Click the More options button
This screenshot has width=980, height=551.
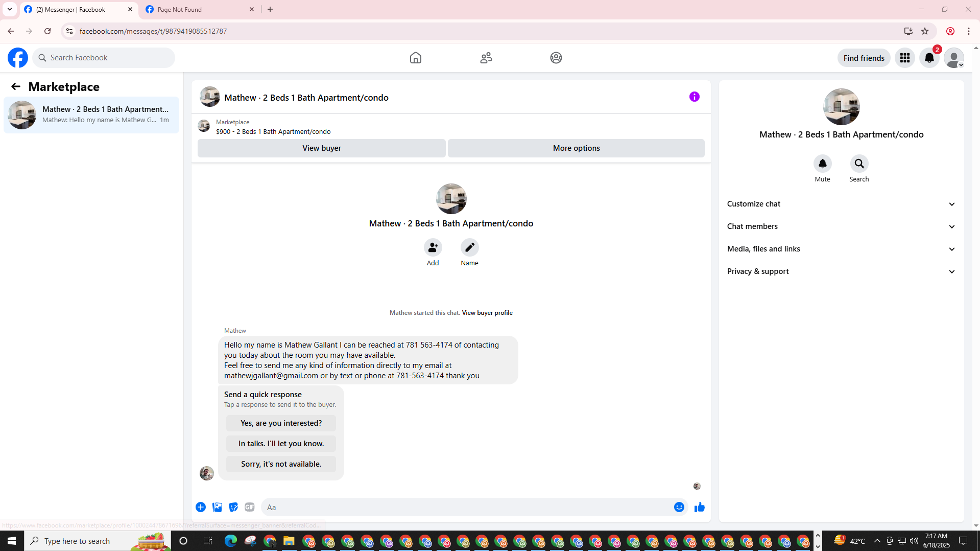pos(577,148)
